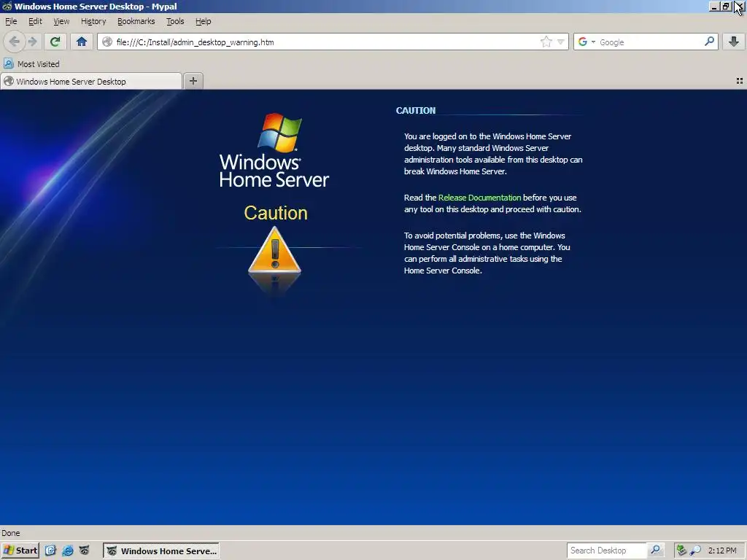
Task: Click the CAUTION heading text
Action: coord(415,111)
